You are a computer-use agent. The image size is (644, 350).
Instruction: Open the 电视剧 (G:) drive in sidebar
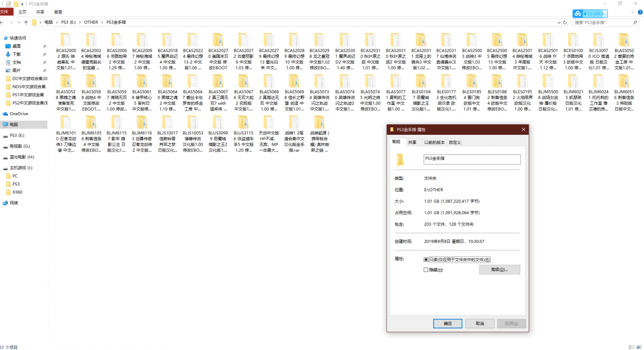click(20, 146)
